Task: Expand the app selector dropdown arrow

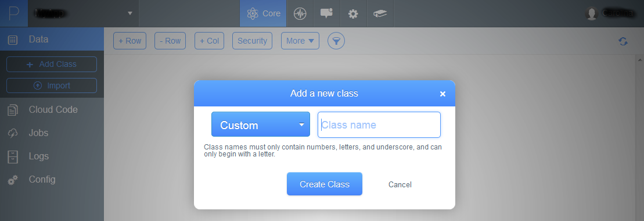Action: click(x=129, y=13)
